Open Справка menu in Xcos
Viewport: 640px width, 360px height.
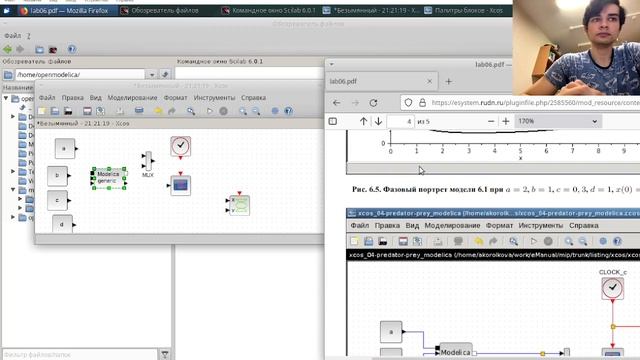[253, 98]
